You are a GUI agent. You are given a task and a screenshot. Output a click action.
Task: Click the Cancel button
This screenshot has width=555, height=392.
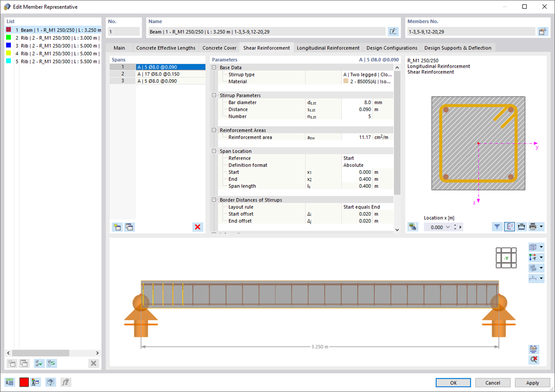click(x=492, y=382)
